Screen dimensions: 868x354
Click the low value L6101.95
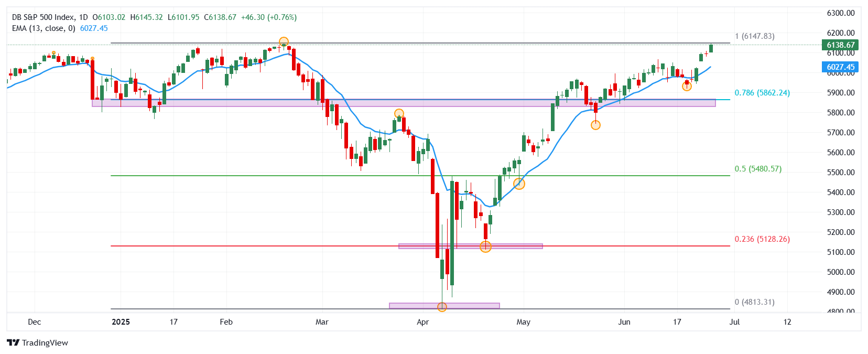pyautogui.click(x=183, y=17)
